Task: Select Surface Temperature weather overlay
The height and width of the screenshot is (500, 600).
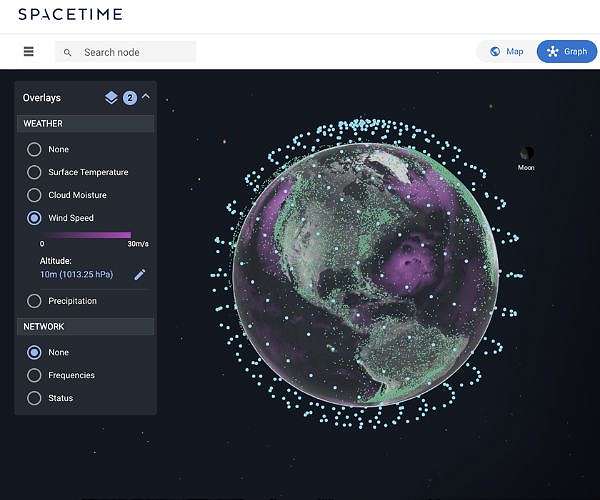Action: (35, 172)
